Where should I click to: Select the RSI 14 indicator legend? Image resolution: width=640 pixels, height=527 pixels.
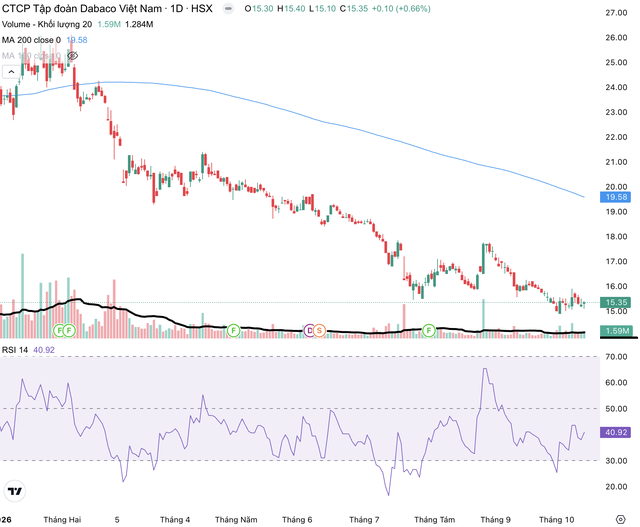(x=15, y=350)
